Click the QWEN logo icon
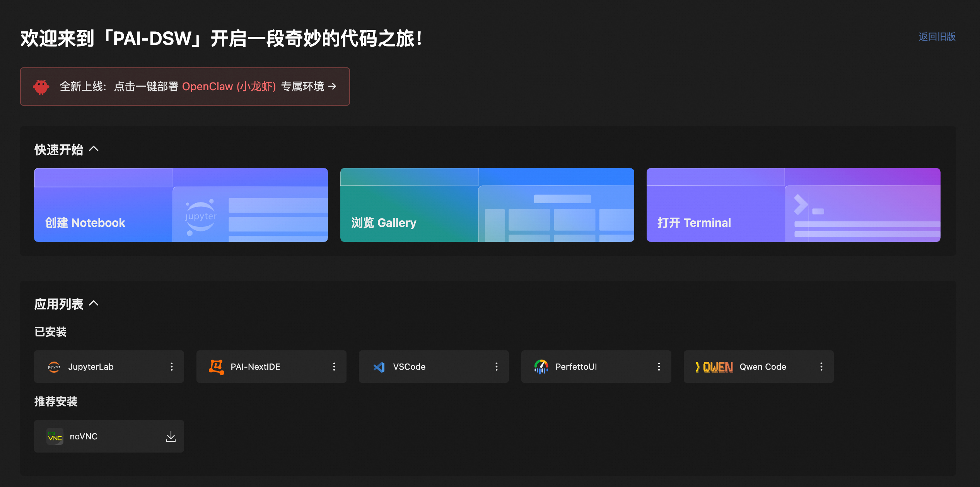 pos(714,367)
